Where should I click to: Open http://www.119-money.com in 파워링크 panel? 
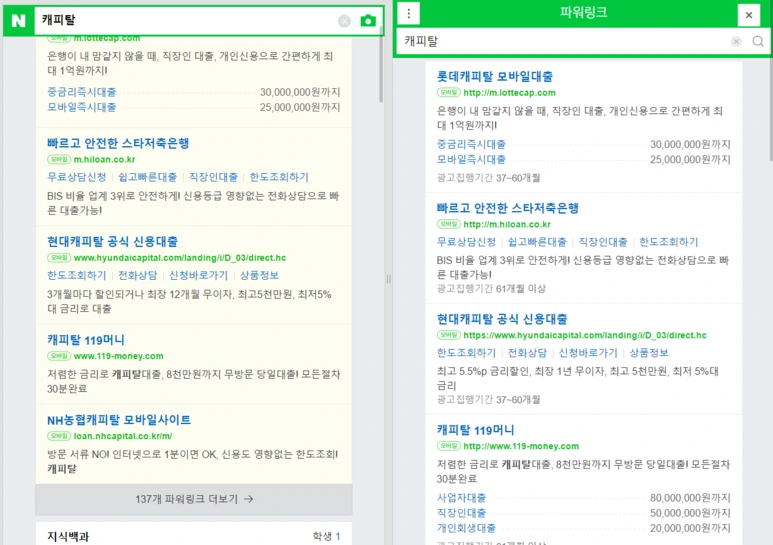pyautogui.click(x=521, y=446)
